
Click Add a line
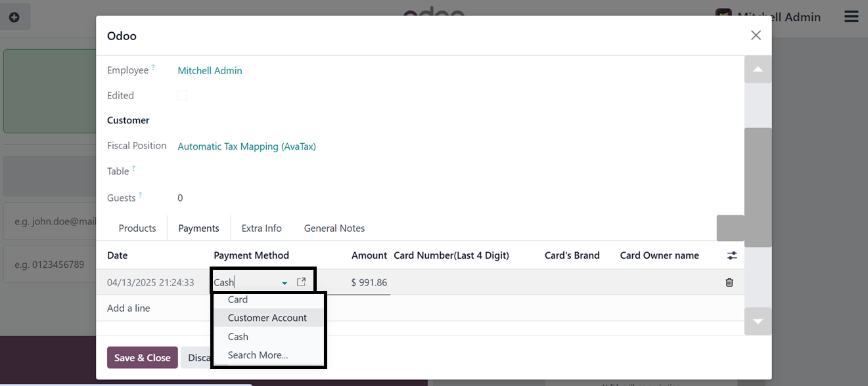129,308
